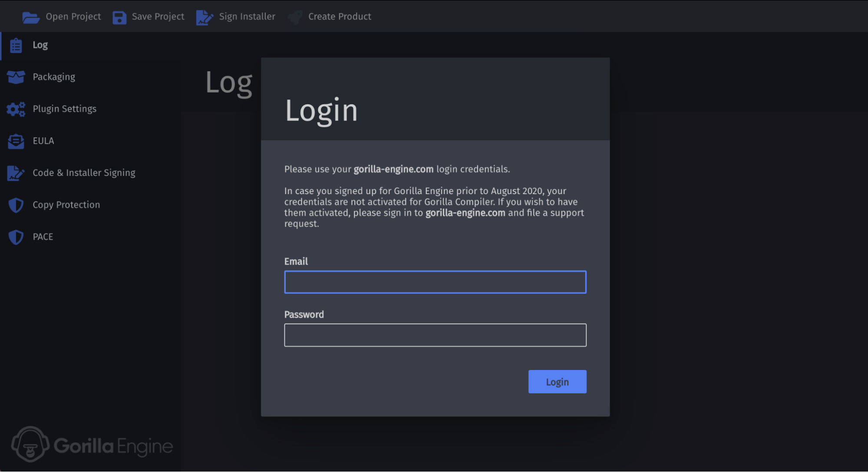The width and height of the screenshot is (868, 472).
Task: Click the Plugin Settings gears icon
Action: pyautogui.click(x=16, y=109)
